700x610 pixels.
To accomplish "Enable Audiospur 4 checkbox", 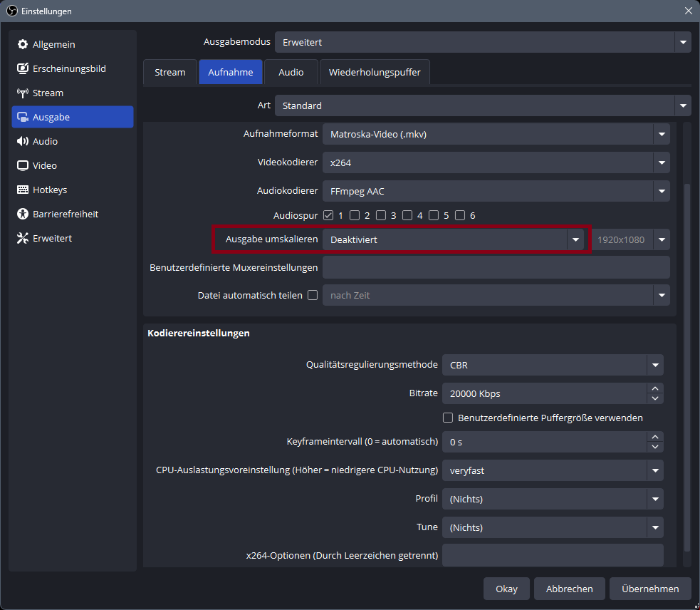I will (407, 215).
